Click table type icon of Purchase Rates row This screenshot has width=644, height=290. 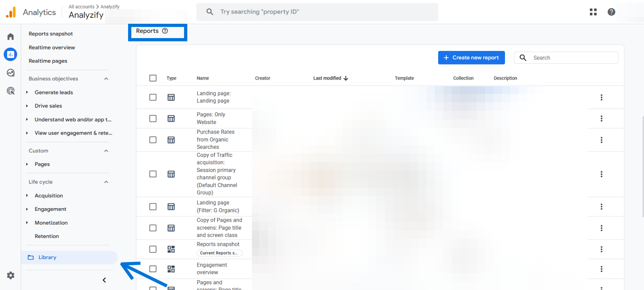[x=171, y=140]
